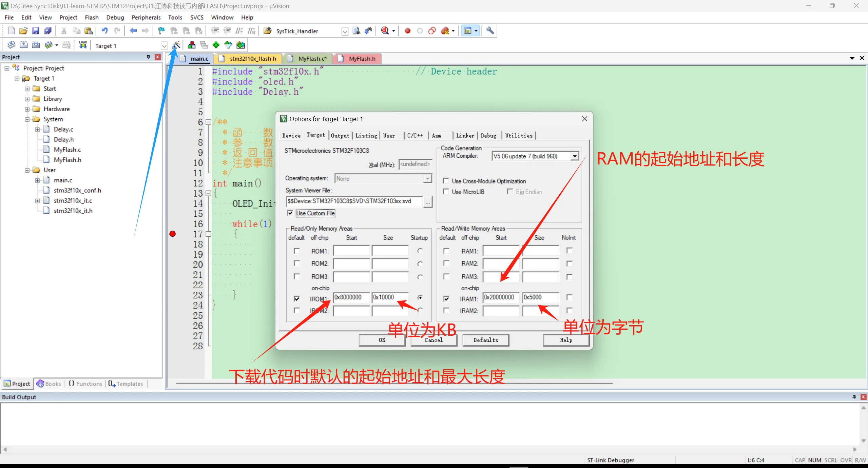Enable Use Cross-Module Optimization
This screenshot has width=868, height=468.
446,181
